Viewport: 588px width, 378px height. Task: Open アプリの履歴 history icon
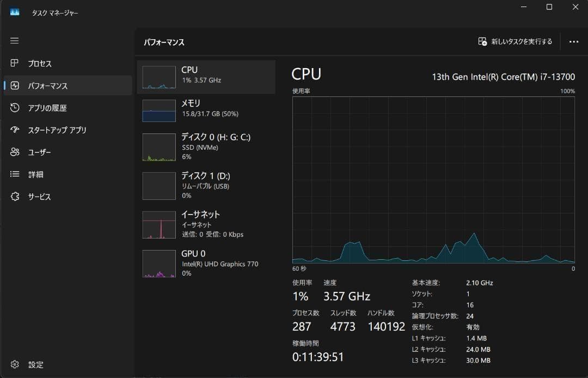(15, 108)
